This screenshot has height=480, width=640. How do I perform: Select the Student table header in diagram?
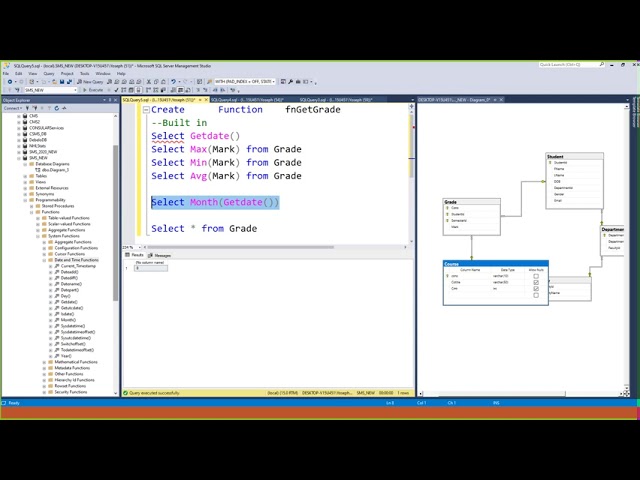(x=574, y=156)
